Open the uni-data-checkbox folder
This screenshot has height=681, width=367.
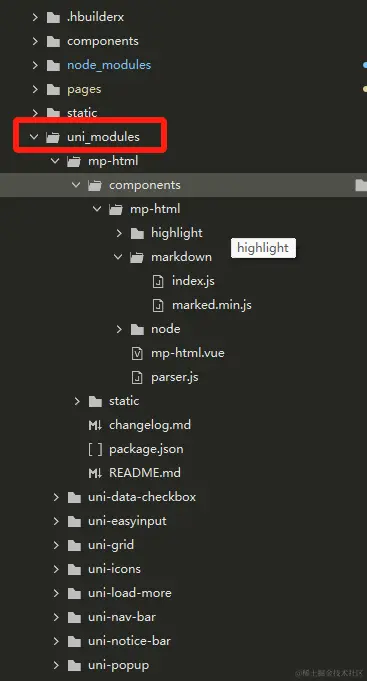pos(142,497)
